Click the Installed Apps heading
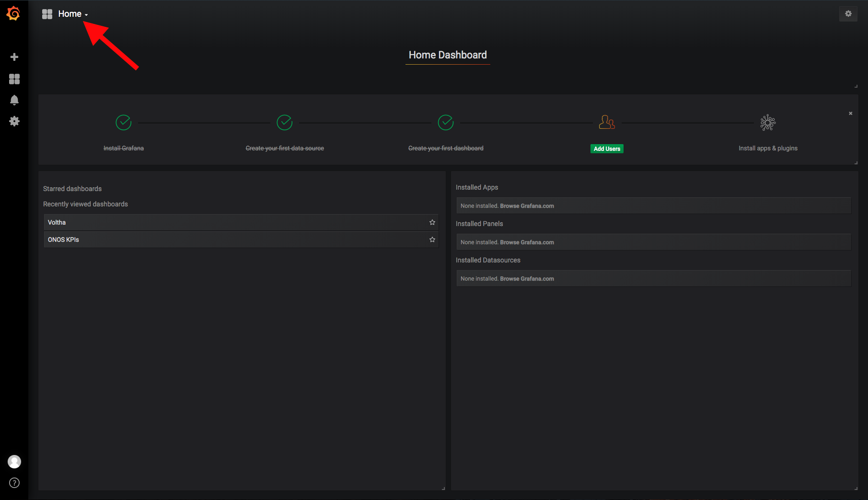 pyautogui.click(x=477, y=187)
